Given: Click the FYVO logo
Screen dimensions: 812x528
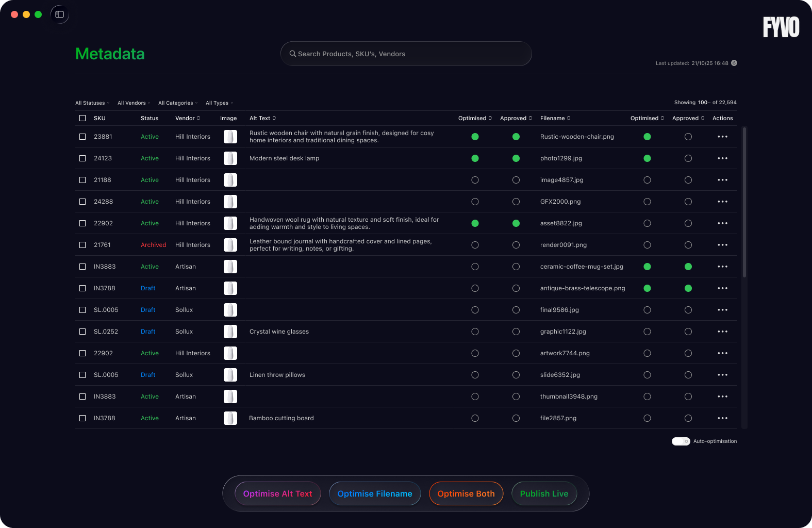Looking at the screenshot, I should (x=781, y=27).
